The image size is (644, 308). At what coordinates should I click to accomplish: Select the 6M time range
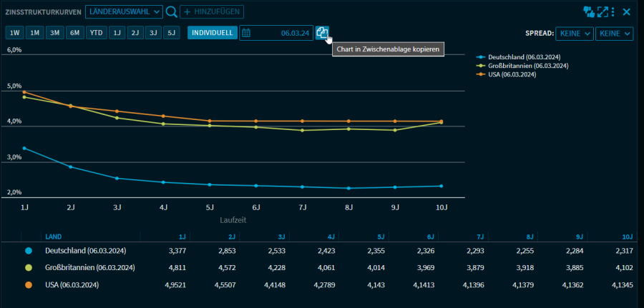click(75, 33)
